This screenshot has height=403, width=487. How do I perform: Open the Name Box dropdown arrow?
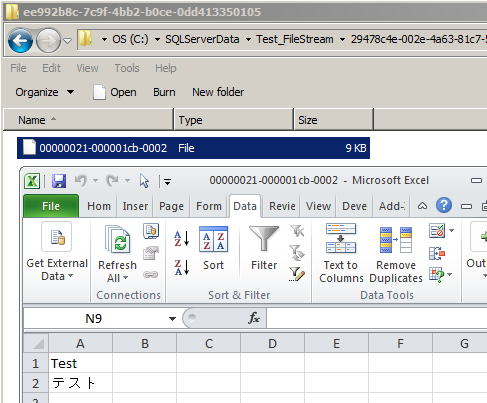point(172,319)
